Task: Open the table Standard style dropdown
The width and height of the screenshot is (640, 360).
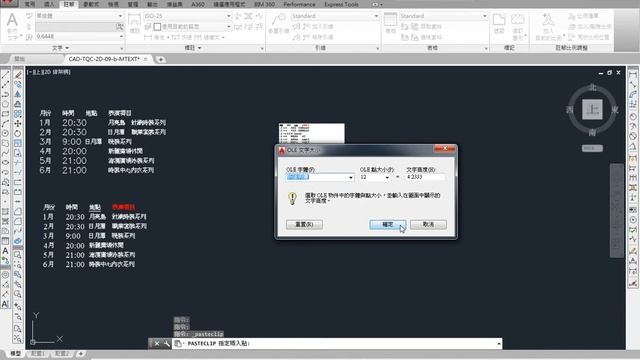Action: pos(484,16)
